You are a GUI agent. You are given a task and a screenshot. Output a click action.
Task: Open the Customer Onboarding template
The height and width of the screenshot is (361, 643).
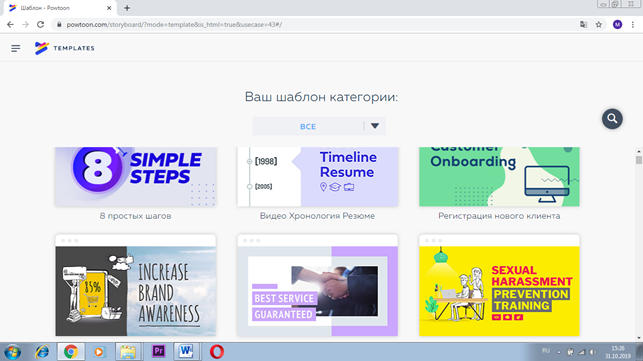click(x=499, y=176)
